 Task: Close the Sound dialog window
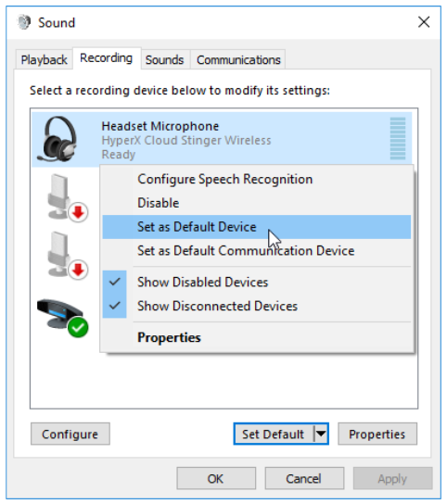(x=424, y=22)
